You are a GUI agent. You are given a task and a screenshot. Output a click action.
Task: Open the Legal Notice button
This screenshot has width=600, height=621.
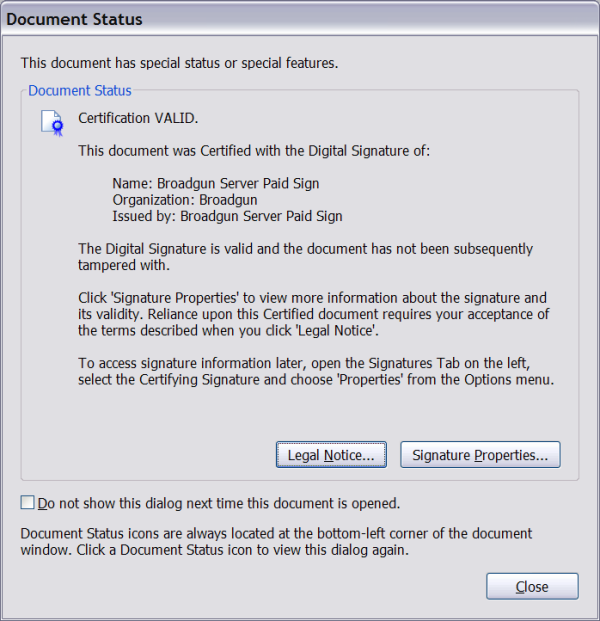point(331,455)
